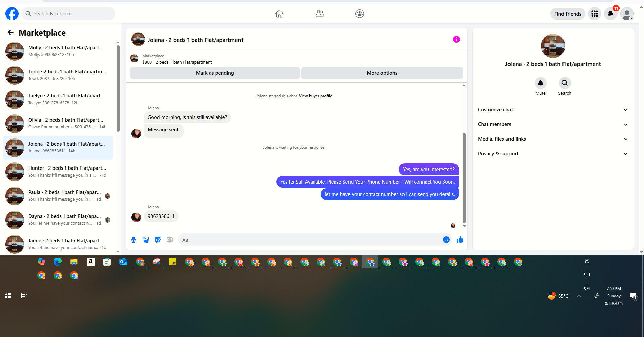
Task: Click the large listing thumbnail in info panel
Action: tap(553, 46)
